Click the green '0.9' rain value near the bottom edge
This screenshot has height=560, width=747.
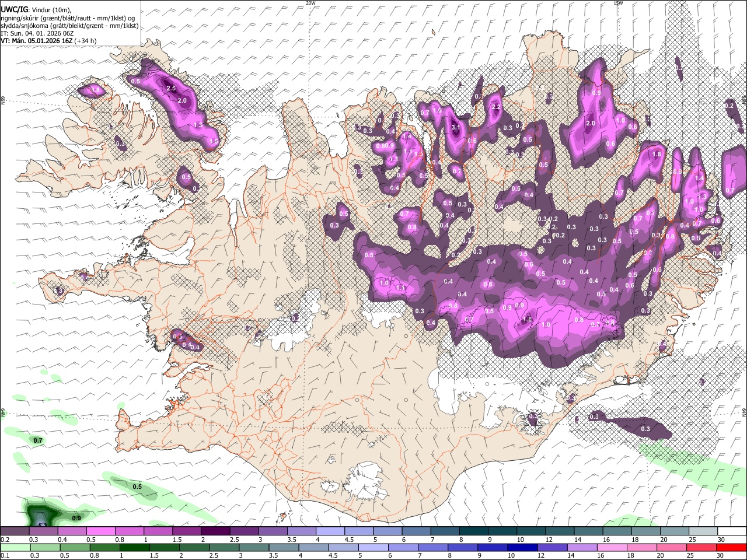[76, 518]
